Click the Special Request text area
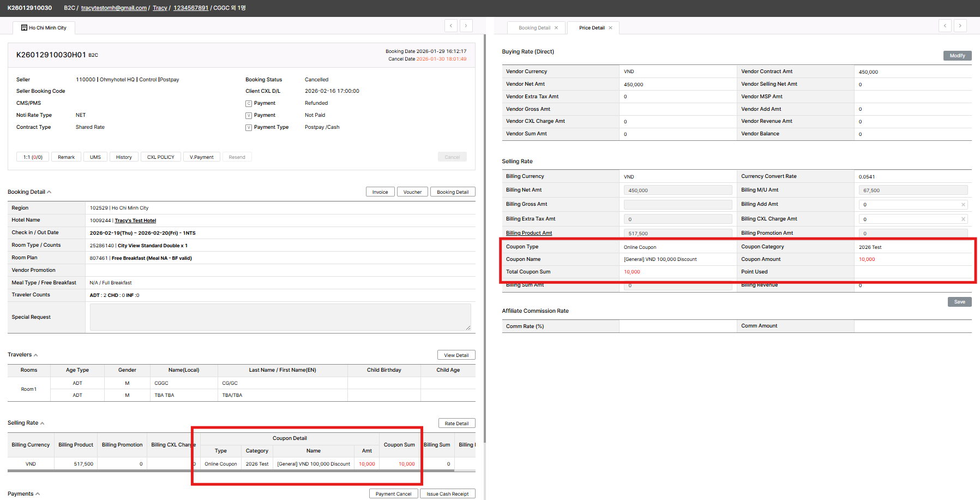The image size is (980, 500). (280, 317)
